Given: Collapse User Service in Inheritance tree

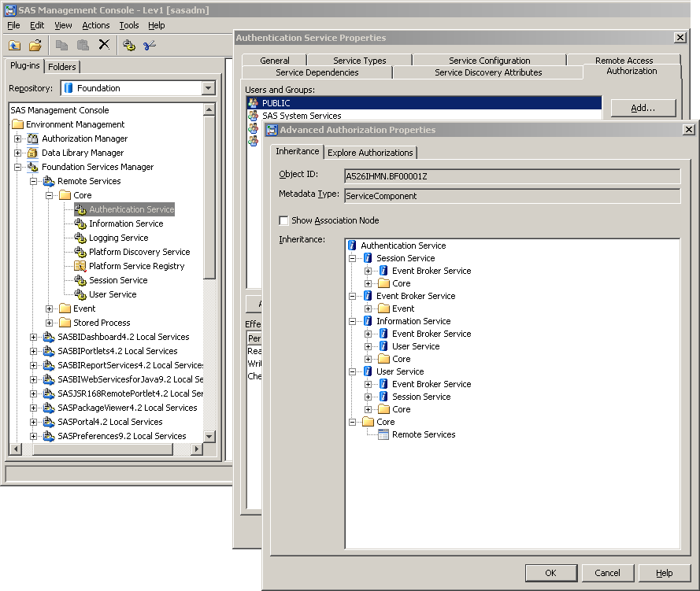Looking at the screenshot, I should click(x=352, y=371).
